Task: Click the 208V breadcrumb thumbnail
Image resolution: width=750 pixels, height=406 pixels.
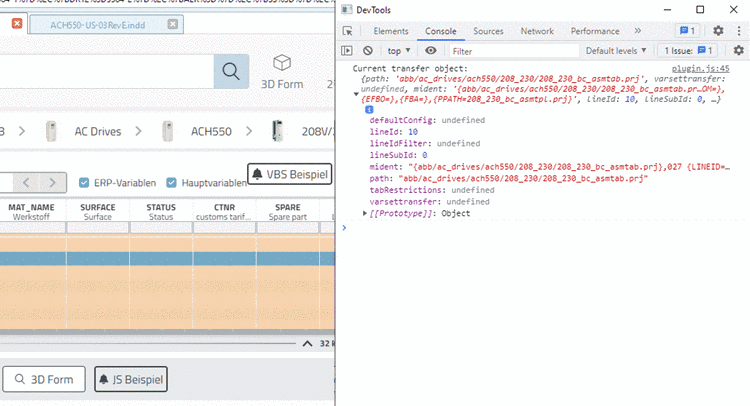Action: tap(277, 131)
